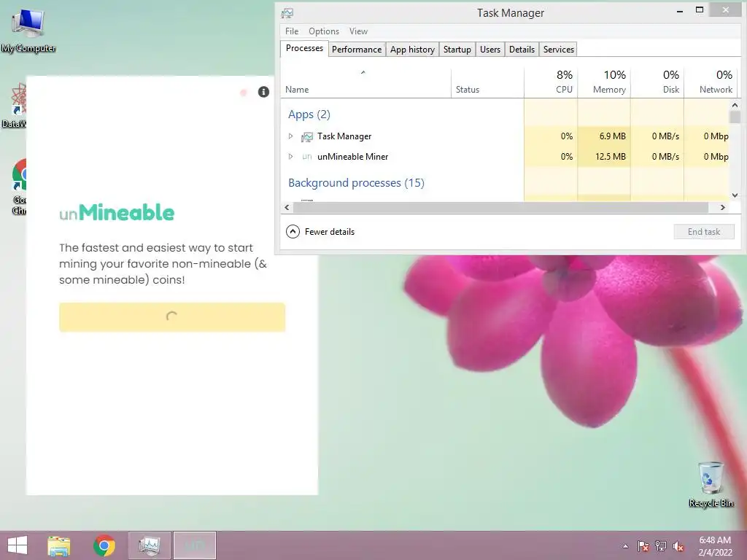747x560 pixels.
Task: Select Task Manager taskbar button
Action: pyautogui.click(x=149, y=545)
